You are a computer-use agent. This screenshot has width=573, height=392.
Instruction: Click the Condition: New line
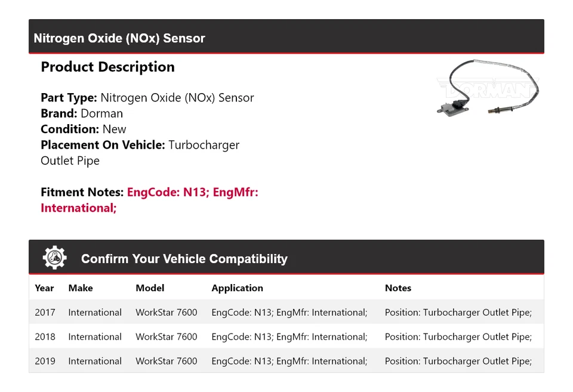coord(84,129)
